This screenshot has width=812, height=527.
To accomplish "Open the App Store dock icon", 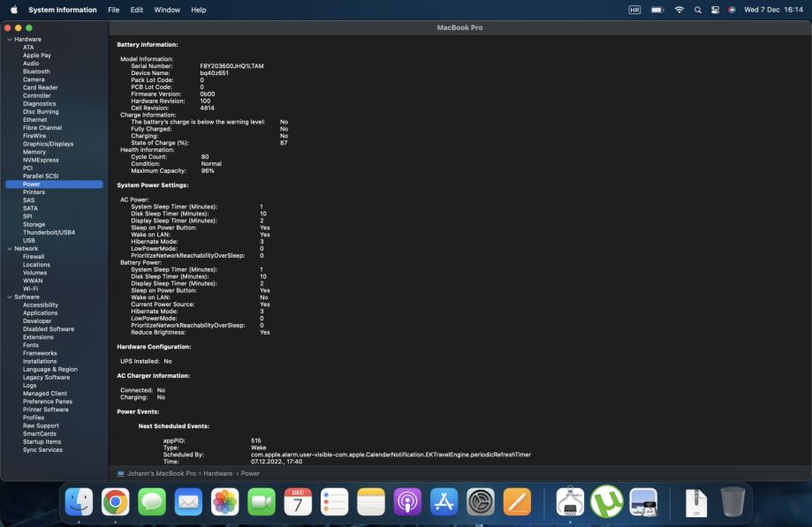I will 444,501.
